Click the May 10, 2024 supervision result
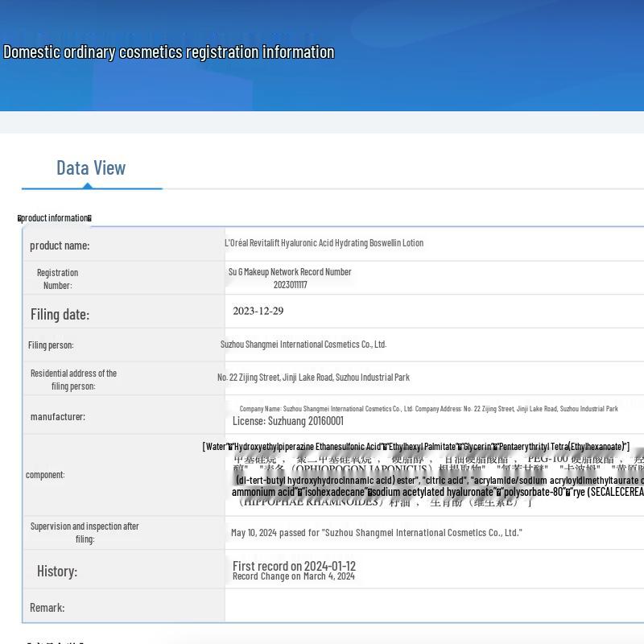 [376, 533]
